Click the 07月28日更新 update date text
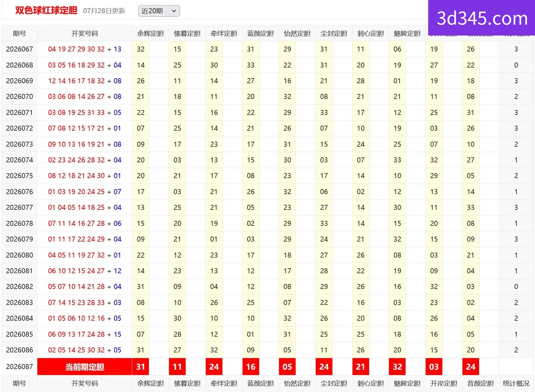Screen dimensions: 535x392 click(x=104, y=11)
